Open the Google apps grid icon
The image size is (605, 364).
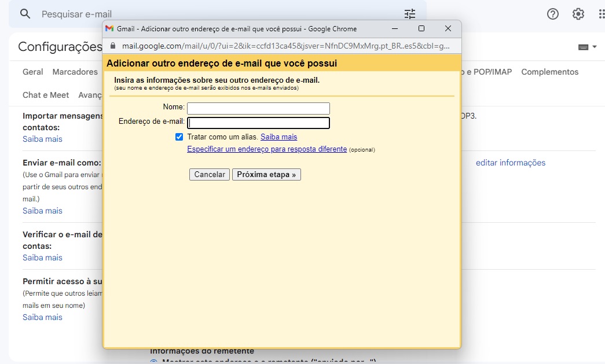point(601,14)
